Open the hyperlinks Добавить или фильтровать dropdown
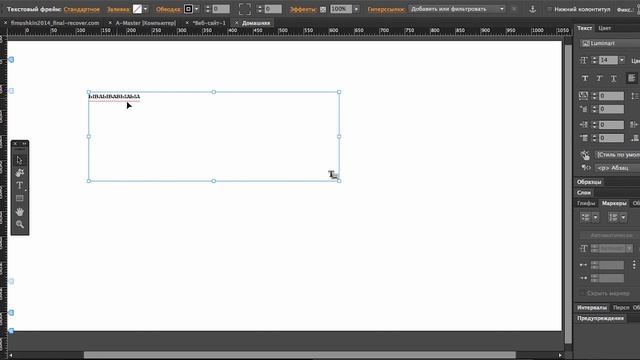640x360 pixels. coord(457,9)
